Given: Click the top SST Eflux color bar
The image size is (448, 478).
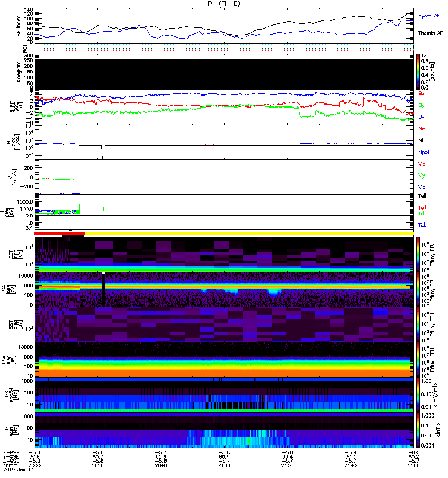Looking at the screenshot, I should coord(419,252).
